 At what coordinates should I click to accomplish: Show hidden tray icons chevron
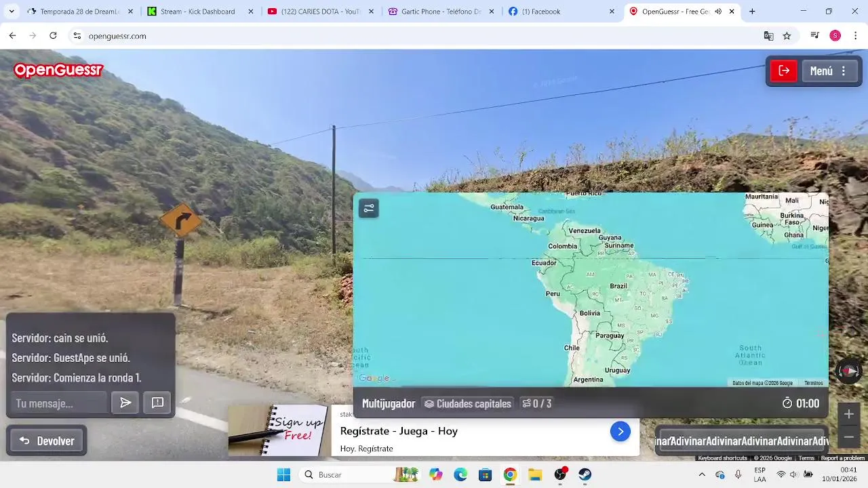tap(702, 474)
